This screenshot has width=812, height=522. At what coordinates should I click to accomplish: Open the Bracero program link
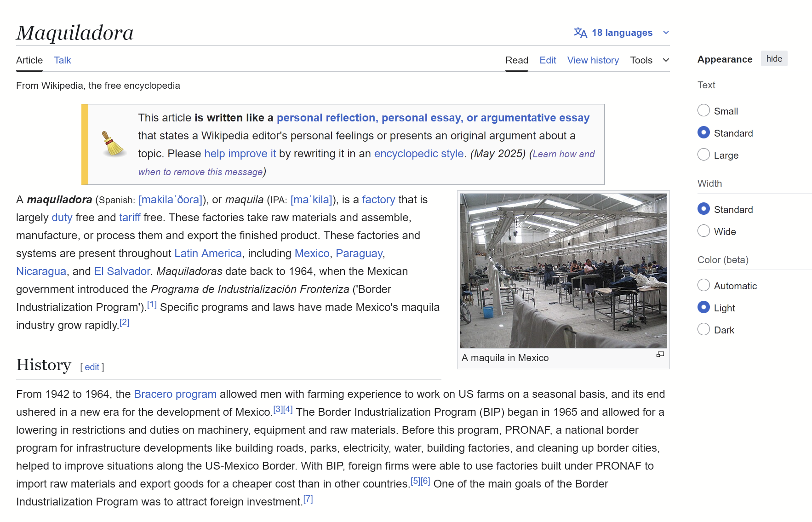point(175,394)
